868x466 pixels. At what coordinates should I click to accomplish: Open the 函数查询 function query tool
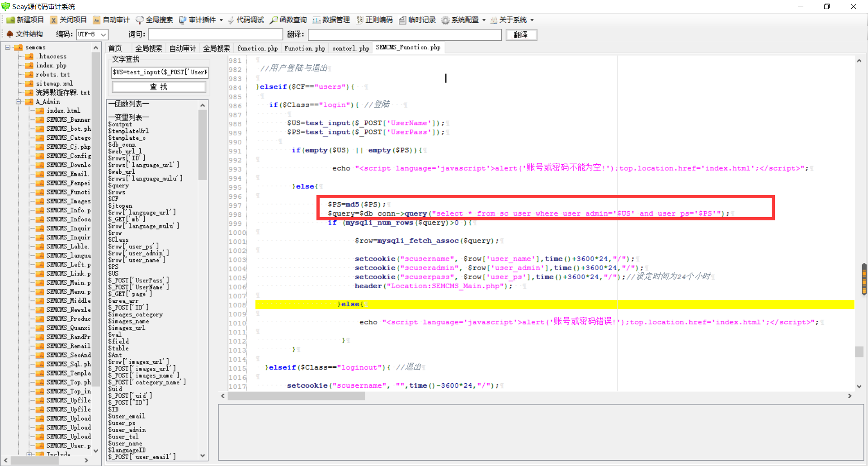tap(288, 20)
